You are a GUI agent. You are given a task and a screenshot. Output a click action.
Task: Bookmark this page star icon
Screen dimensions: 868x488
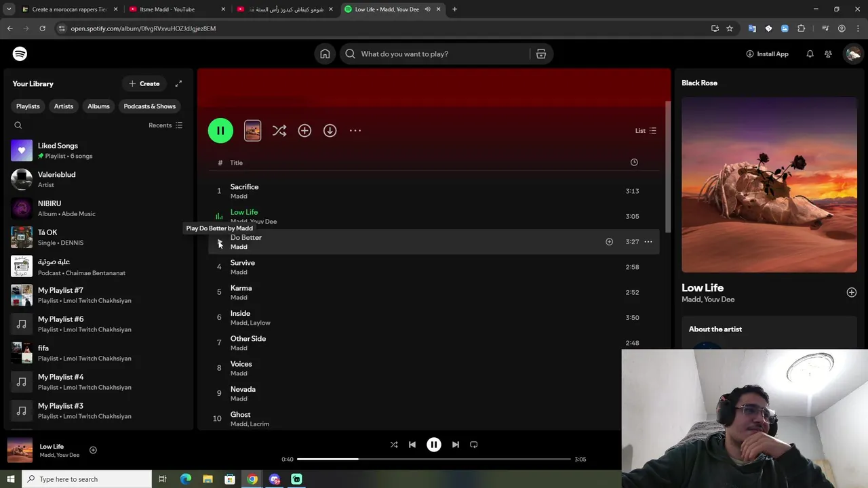point(730,28)
